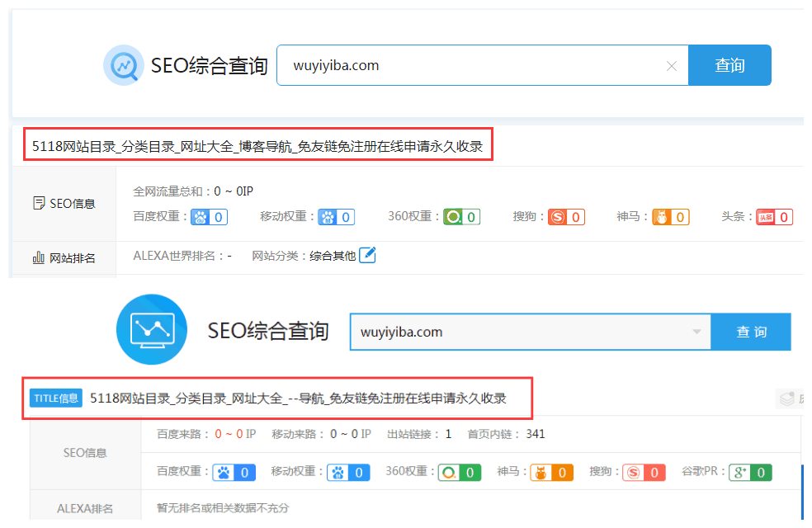Click the 谷歌PR 0 badge

click(x=750, y=472)
